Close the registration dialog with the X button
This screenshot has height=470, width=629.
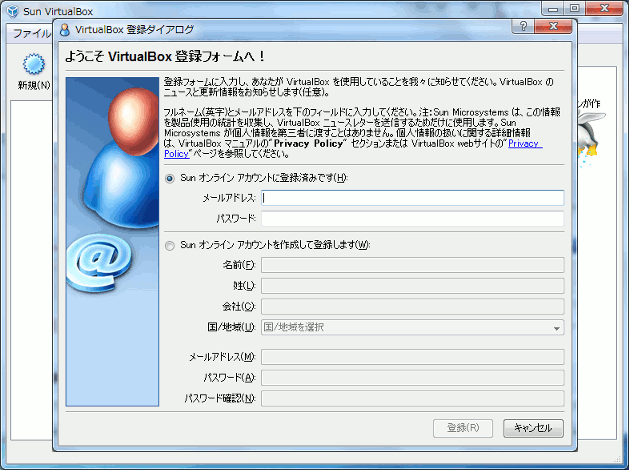(x=552, y=26)
